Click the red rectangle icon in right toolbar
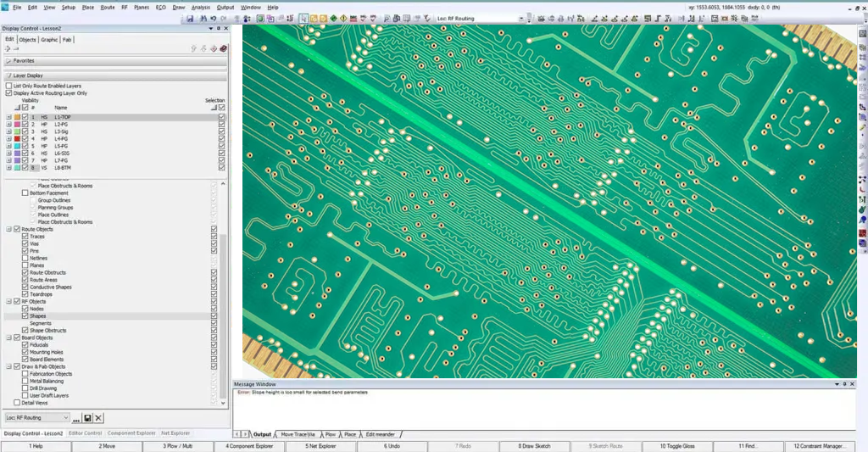 coord(862,233)
